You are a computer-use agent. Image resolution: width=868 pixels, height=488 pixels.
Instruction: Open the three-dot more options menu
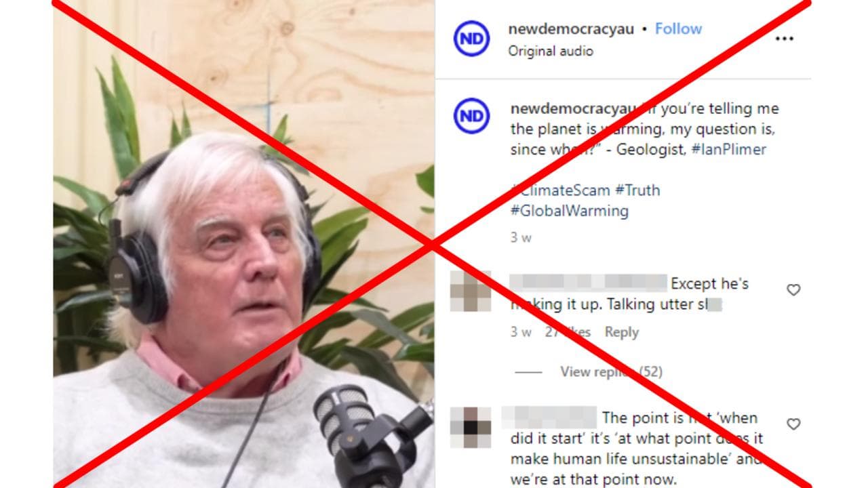[x=784, y=39]
